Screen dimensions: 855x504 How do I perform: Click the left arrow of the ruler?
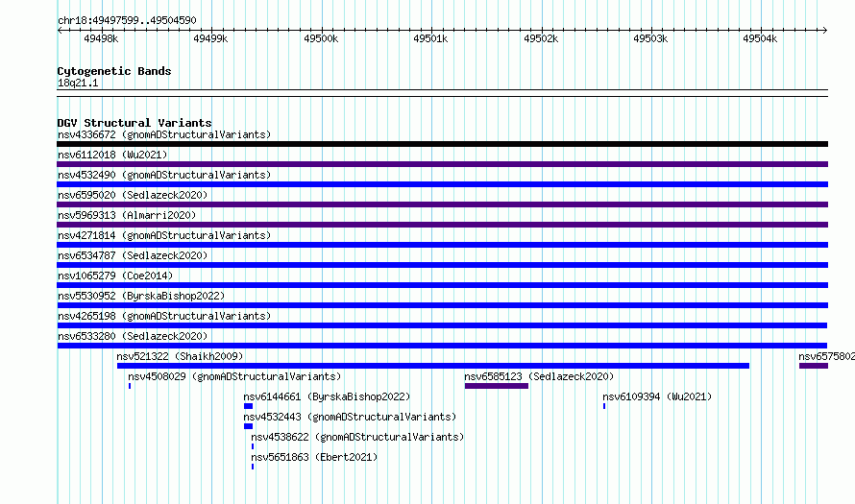60,31
